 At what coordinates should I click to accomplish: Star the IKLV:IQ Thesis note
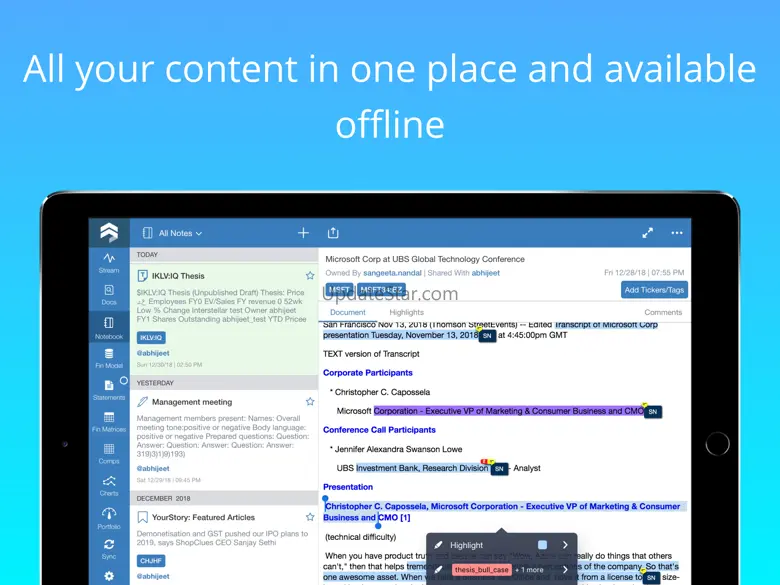310,275
